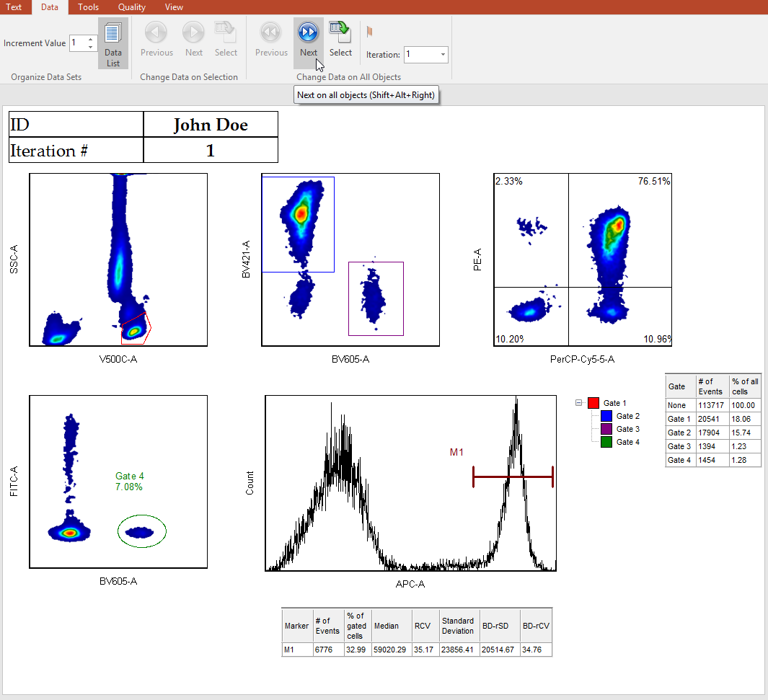Click Select under Change Data on All Objects
Screen dimensions: 768x700
click(x=340, y=39)
